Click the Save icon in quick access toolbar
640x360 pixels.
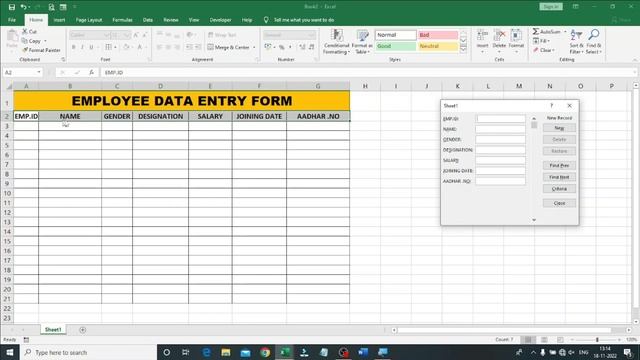pos(12,7)
